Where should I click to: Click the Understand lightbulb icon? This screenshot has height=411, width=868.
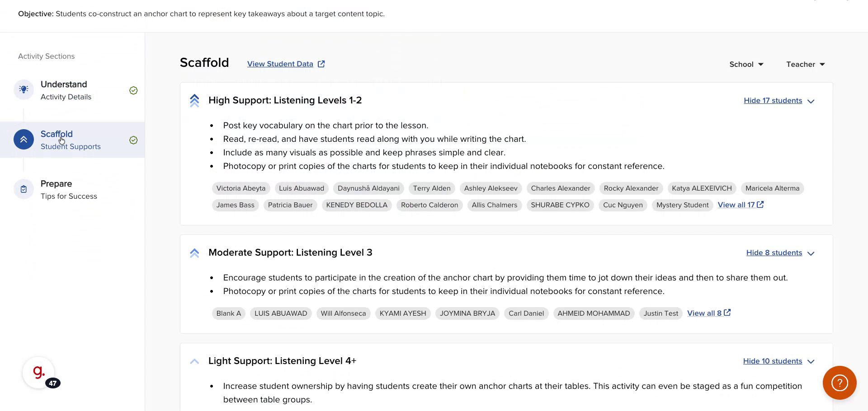(x=24, y=89)
